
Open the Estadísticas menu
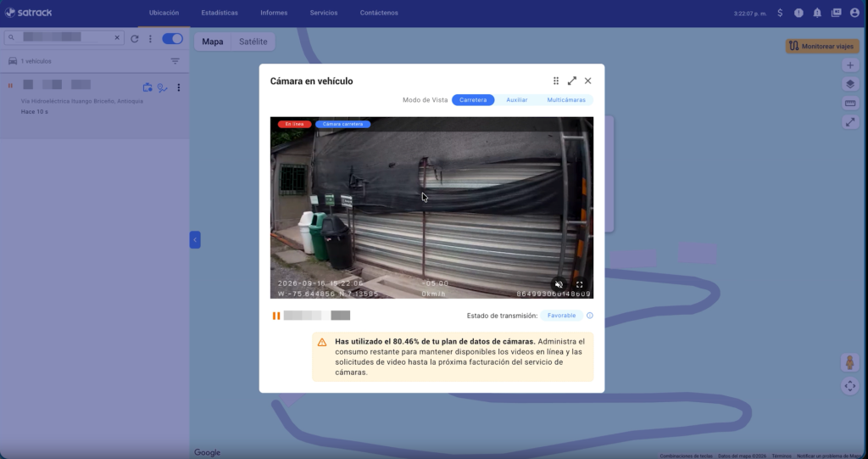pyautogui.click(x=220, y=13)
